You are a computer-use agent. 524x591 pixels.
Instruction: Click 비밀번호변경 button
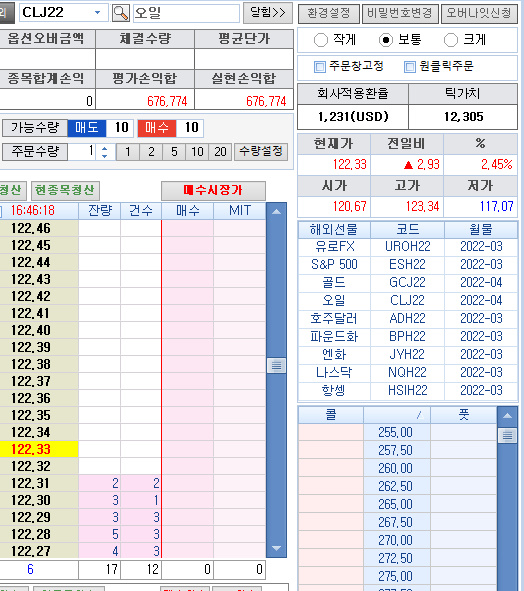point(400,13)
